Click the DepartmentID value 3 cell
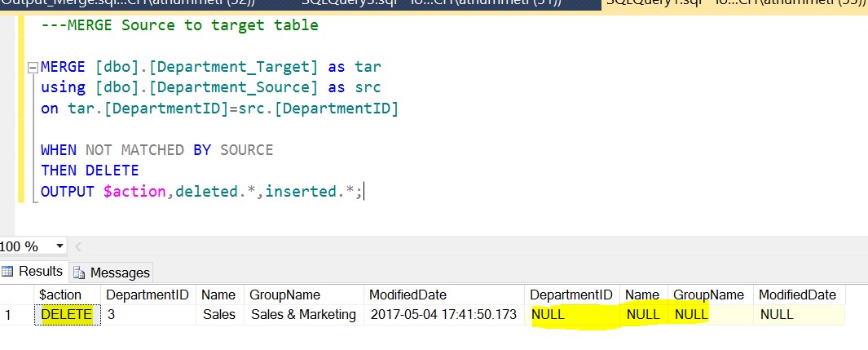The image size is (868, 350). pyautogui.click(x=148, y=315)
